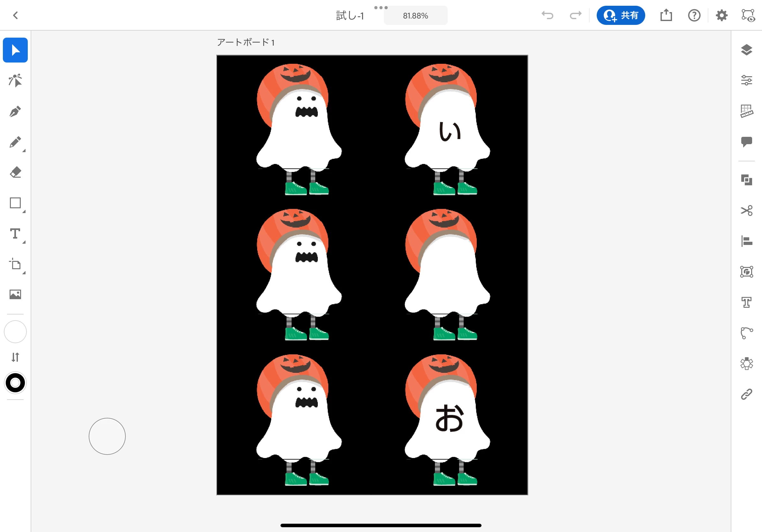Open the Comments panel

746,142
